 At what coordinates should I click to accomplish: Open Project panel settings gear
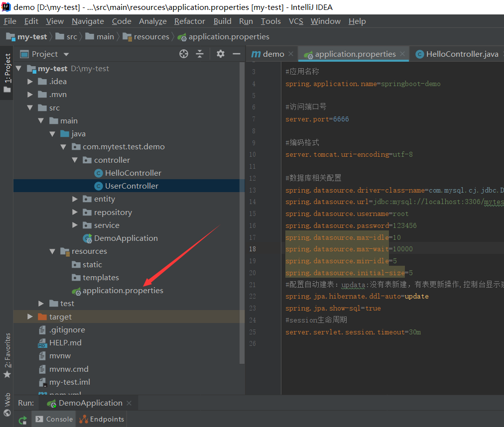click(x=221, y=54)
